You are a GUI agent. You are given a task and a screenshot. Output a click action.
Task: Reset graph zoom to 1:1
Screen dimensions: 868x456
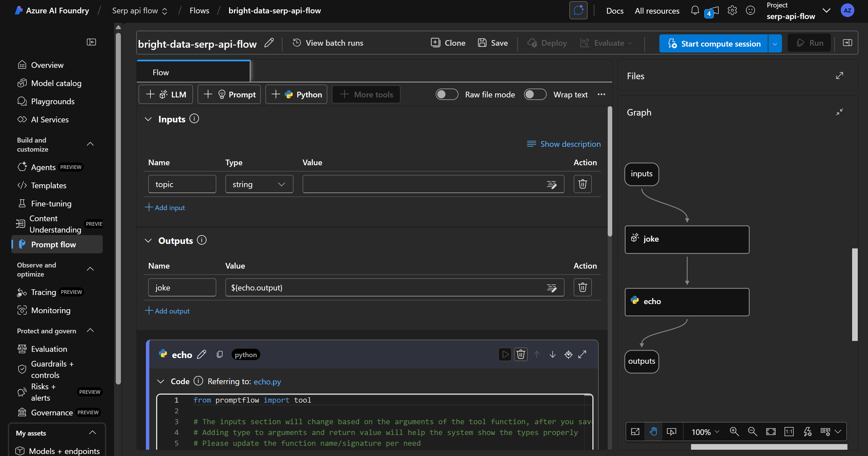[x=789, y=431]
